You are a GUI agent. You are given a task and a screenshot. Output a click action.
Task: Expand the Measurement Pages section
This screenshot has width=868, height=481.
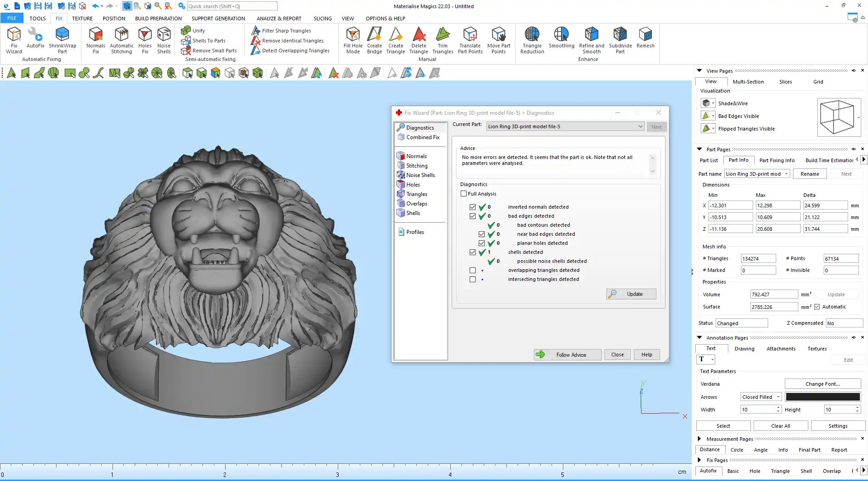pos(699,439)
